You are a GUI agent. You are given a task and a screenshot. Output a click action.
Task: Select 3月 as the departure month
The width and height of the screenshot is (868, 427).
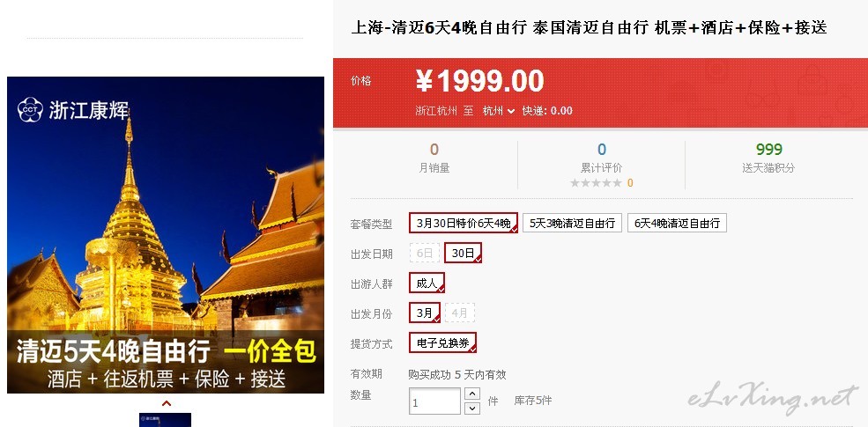[425, 313]
